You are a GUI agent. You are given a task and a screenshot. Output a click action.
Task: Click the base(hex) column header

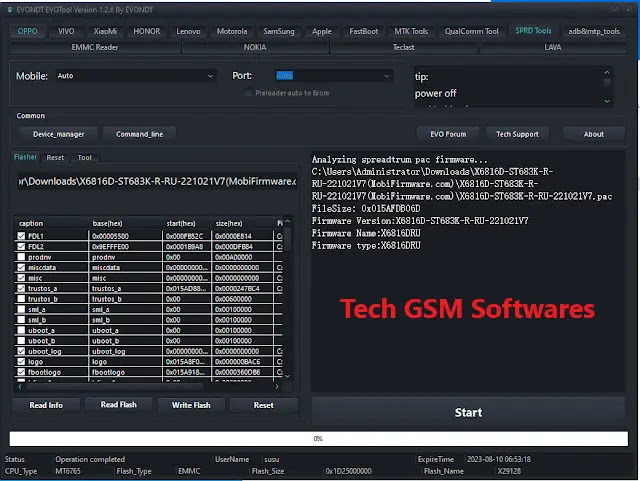[125, 223]
